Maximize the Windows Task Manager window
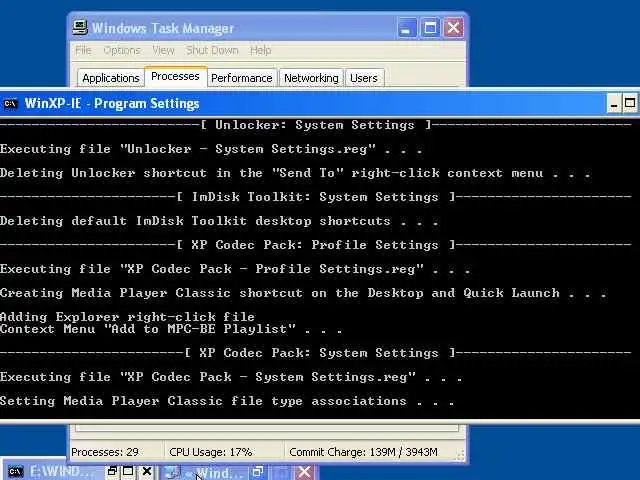 click(x=430, y=28)
